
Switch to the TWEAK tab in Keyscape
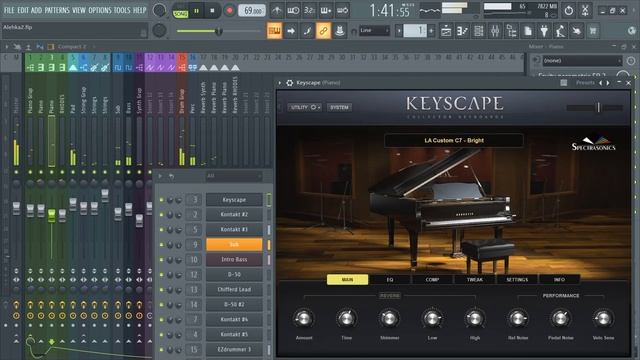pyautogui.click(x=475, y=280)
